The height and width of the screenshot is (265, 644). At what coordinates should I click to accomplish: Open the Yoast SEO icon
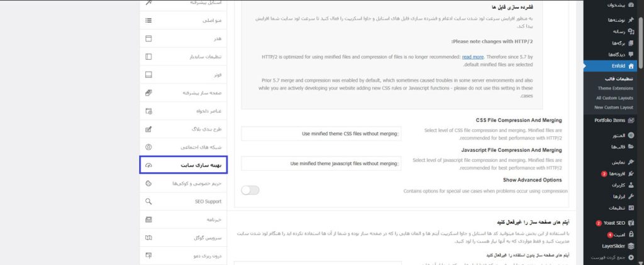click(x=631, y=223)
